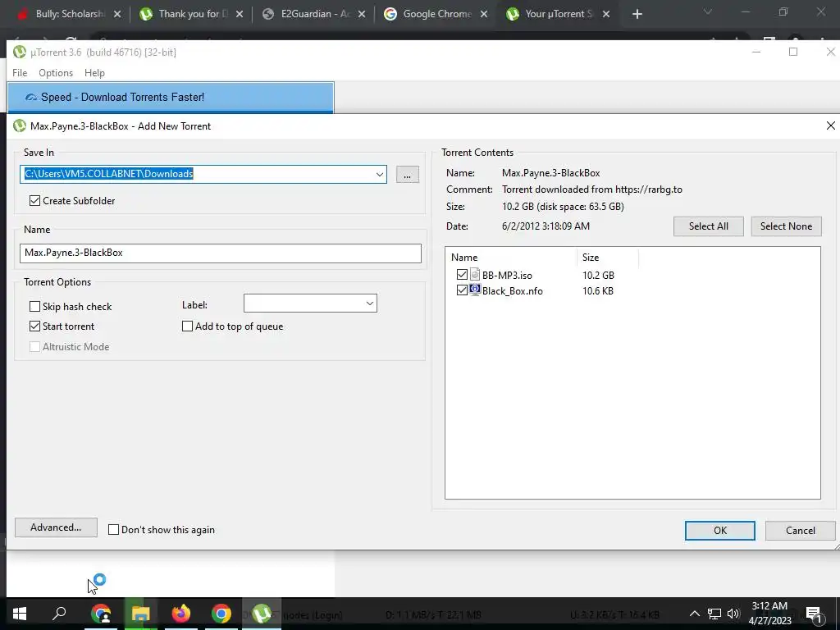Cancel the Add New Torrent dialog
Image resolution: width=840 pixels, height=630 pixels.
(x=801, y=531)
